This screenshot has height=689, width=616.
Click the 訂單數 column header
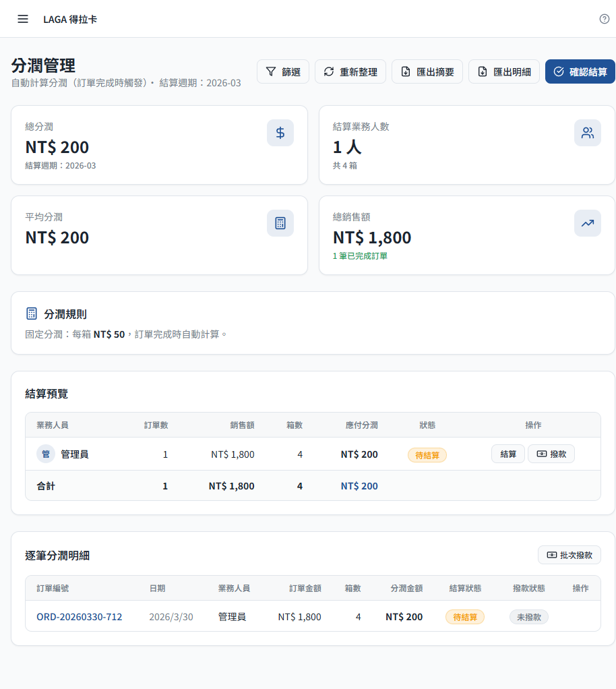pos(156,425)
